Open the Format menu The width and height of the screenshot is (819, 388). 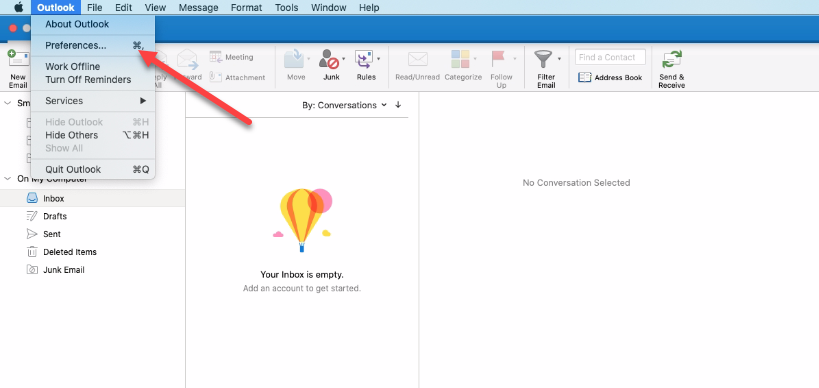(x=247, y=7)
